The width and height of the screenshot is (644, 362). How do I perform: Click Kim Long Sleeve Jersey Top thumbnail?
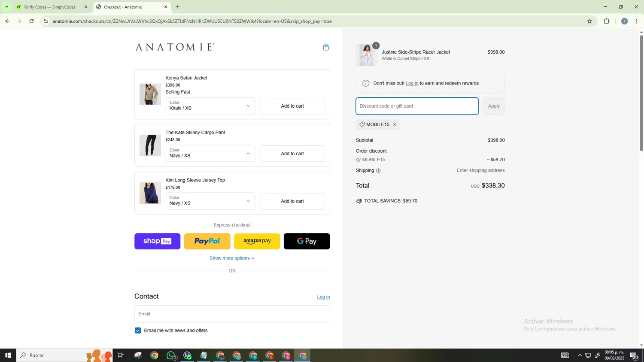tap(150, 193)
